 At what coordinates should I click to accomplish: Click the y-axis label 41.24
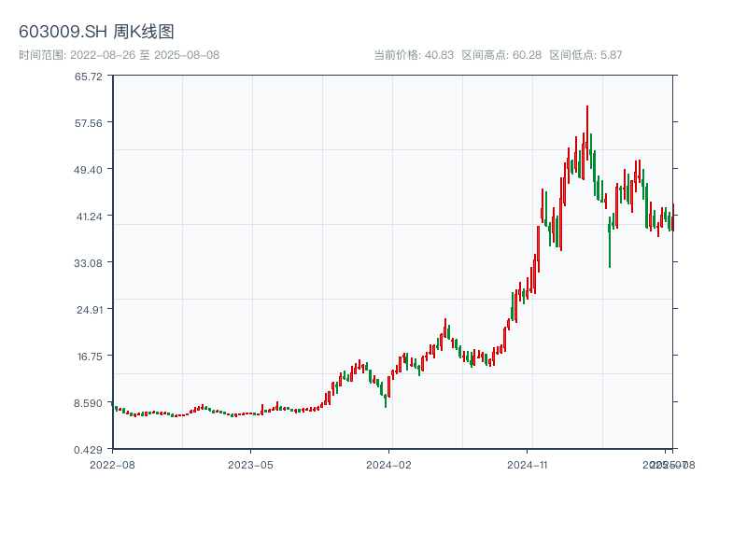pos(90,217)
